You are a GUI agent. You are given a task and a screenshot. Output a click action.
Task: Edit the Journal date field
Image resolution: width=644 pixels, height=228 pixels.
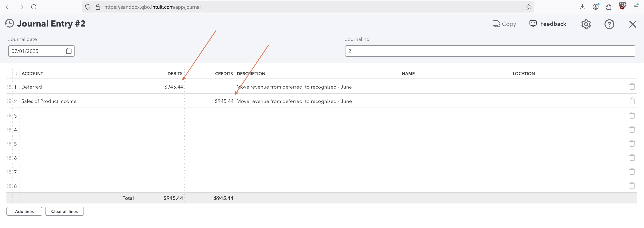tap(41, 51)
